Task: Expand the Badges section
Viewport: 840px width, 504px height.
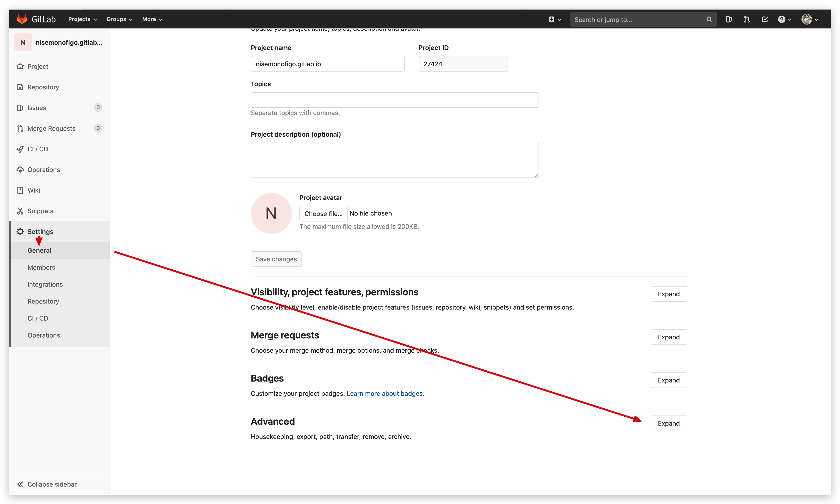Action: pyautogui.click(x=669, y=380)
